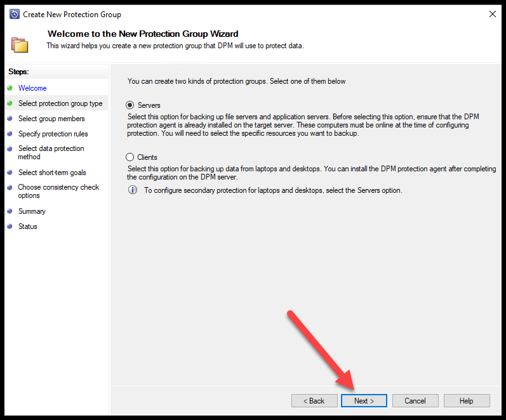This screenshot has width=506, height=420.
Task: Cancel the protection group wizard
Action: coord(415,400)
